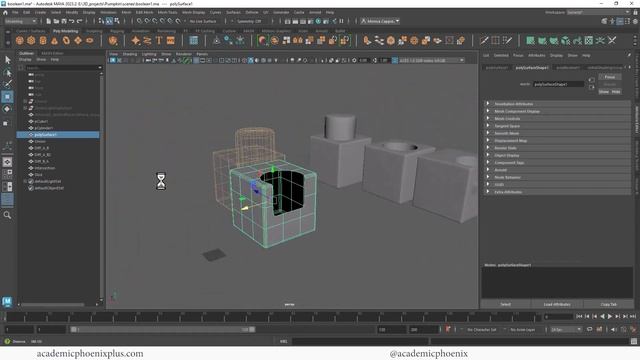Select the Paint Selection tool in Tool Box
The height and width of the screenshot is (360, 640).
coord(7,84)
